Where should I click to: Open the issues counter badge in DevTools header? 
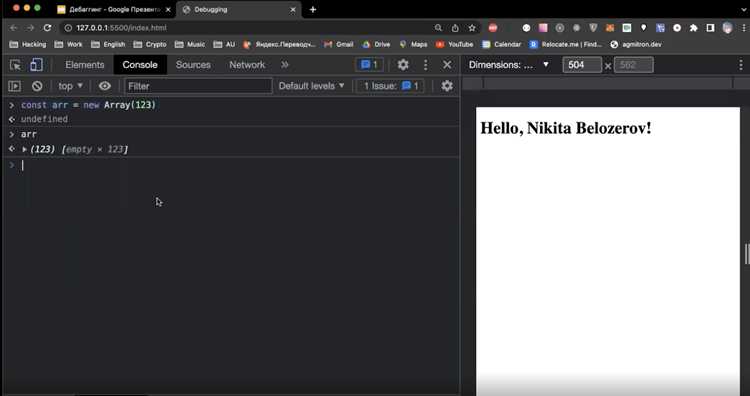click(369, 65)
